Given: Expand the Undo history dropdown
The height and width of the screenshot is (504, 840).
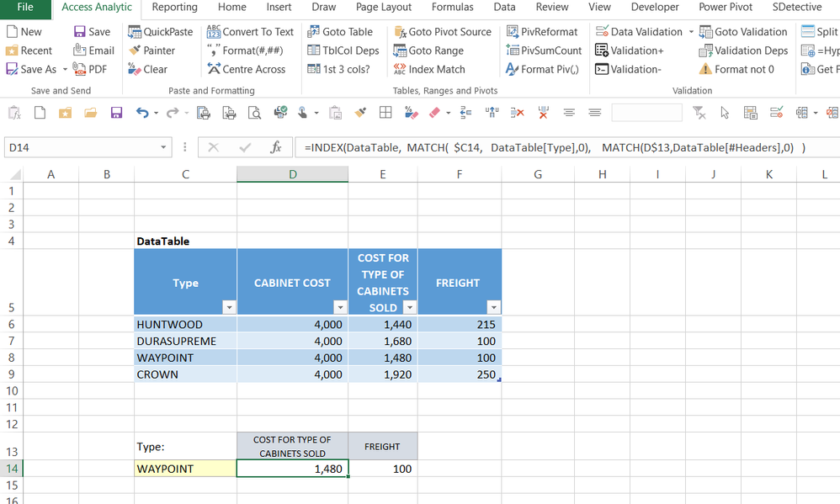Looking at the screenshot, I should coord(156,113).
